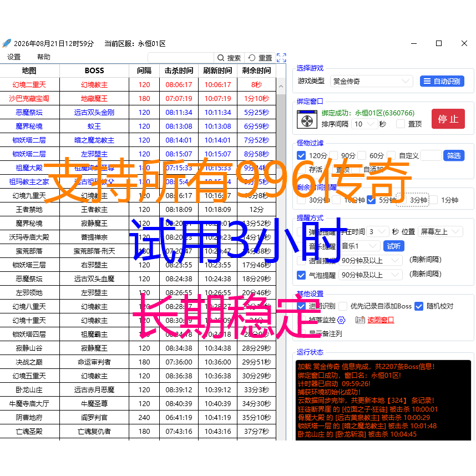Click the search text field
The height and width of the screenshot is (476, 476).
(181, 58)
